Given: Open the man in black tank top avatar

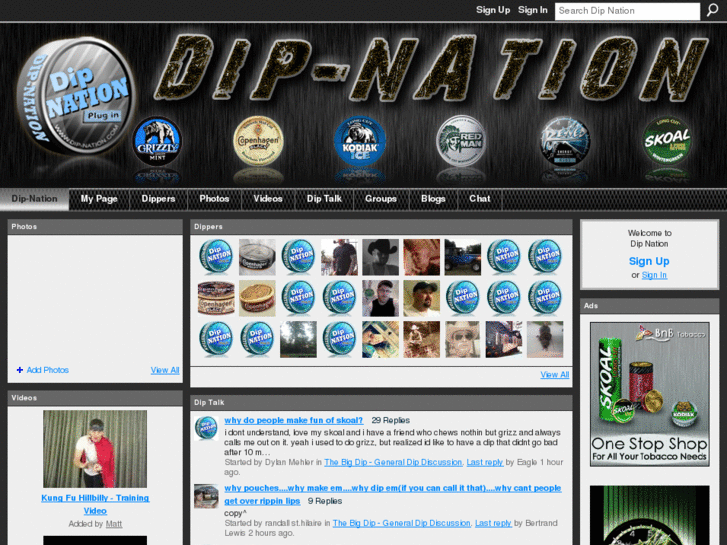Looking at the screenshot, I should pyautogui.click(x=381, y=298).
